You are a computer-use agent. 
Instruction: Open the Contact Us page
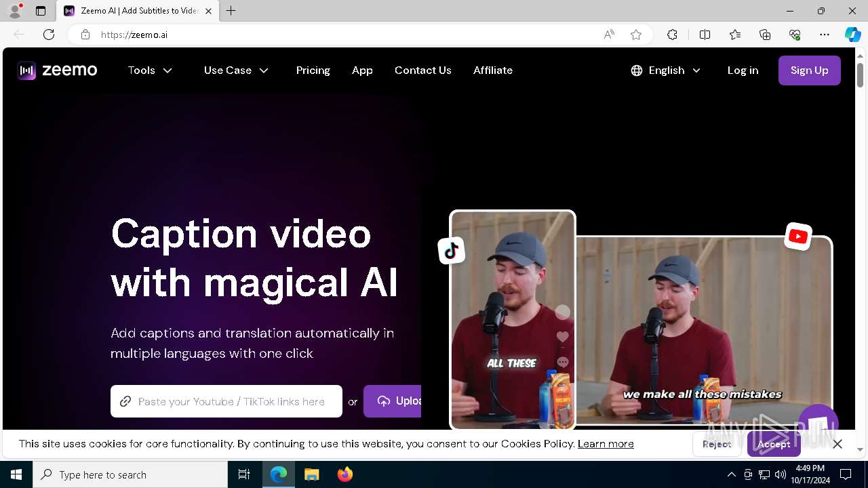(x=422, y=70)
